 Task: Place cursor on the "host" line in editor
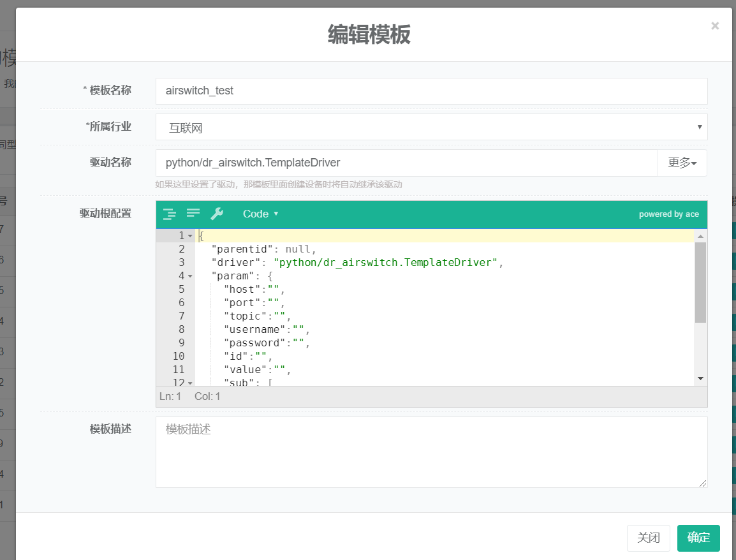click(383, 290)
